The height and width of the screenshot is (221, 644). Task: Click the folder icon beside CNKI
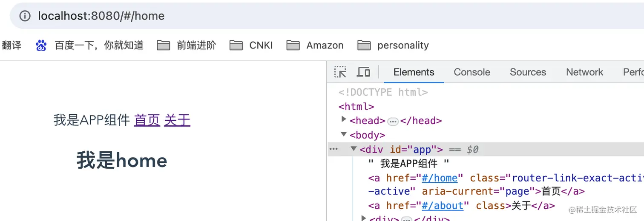(x=236, y=45)
